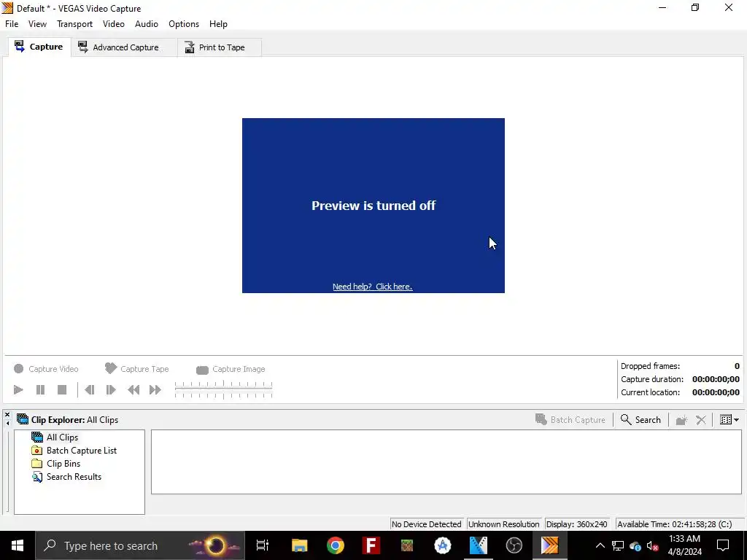Image resolution: width=747 pixels, height=560 pixels.
Task: Click the 'Unknown Resolution' status
Action: [503, 524]
